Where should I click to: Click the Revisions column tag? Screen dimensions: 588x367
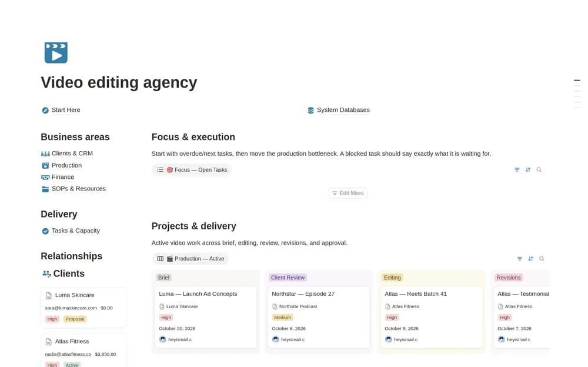coord(509,278)
